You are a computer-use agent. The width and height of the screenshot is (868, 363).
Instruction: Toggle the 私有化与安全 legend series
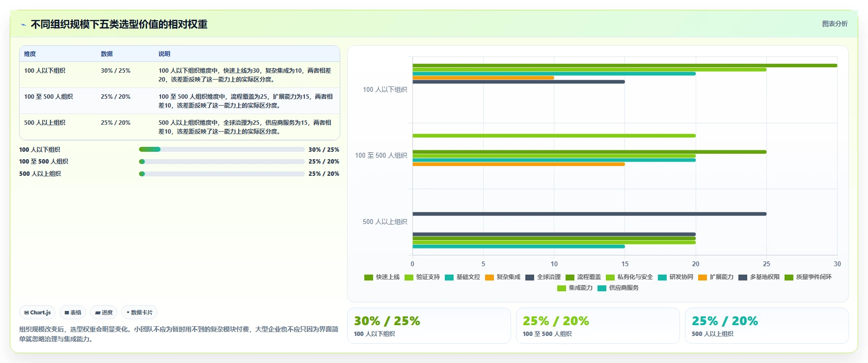(x=629, y=277)
